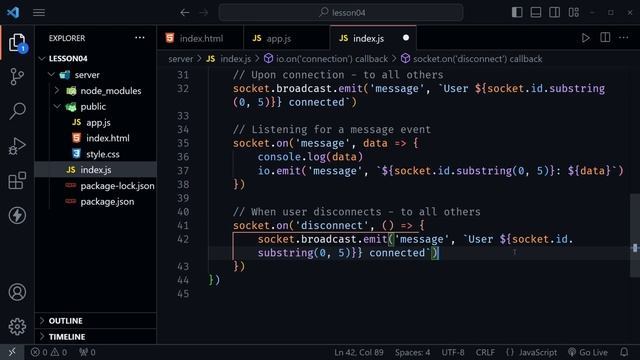Click line number 35 in gutter
Screen dimensions: 640x360
click(x=183, y=143)
